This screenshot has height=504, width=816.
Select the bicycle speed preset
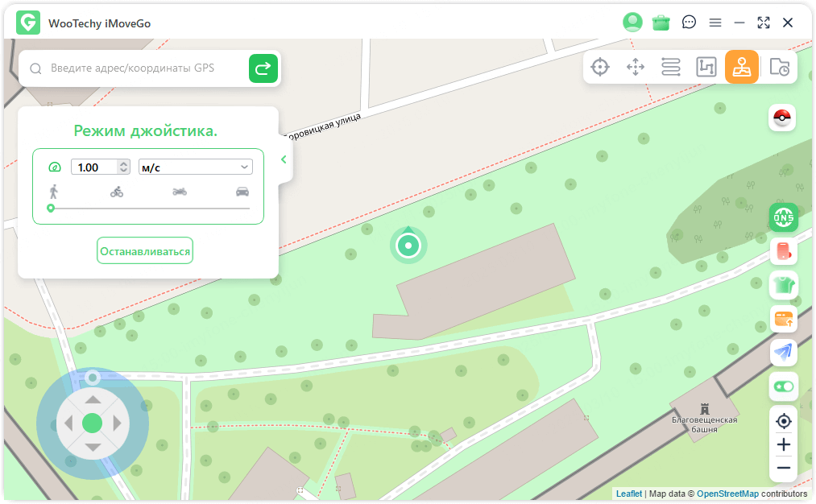(117, 192)
